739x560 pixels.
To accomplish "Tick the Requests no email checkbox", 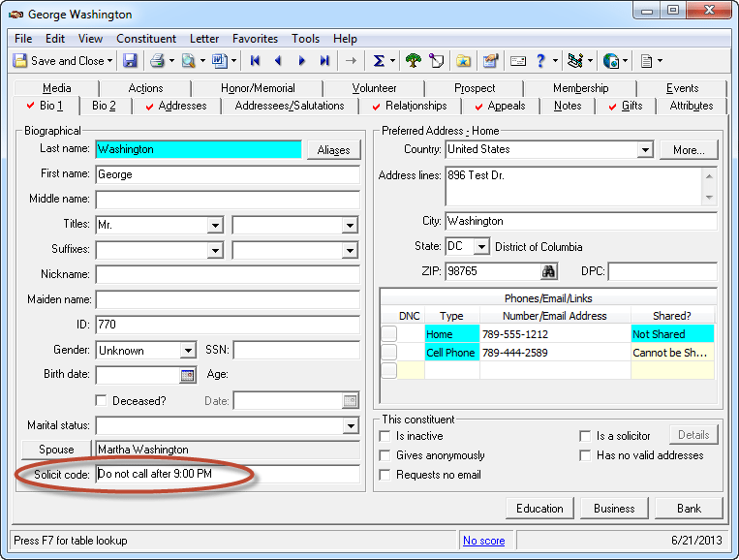I will tap(386, 475).
